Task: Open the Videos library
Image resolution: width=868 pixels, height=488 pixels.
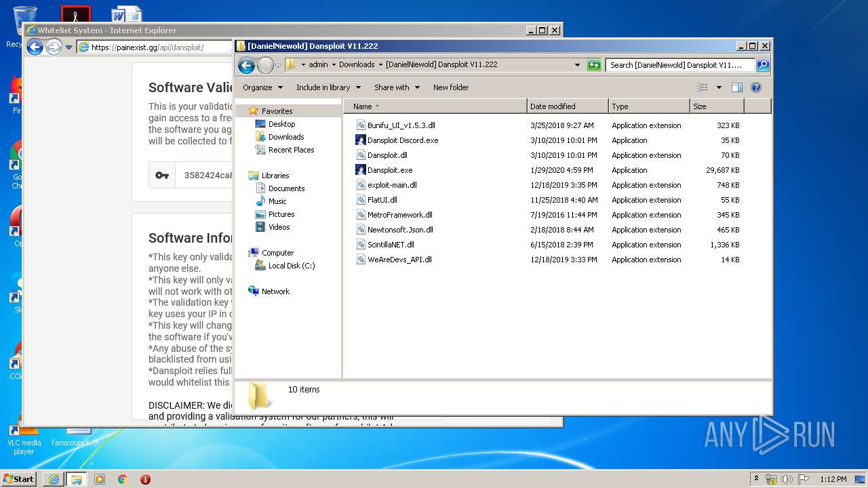Action: click(x=279, y=227)
